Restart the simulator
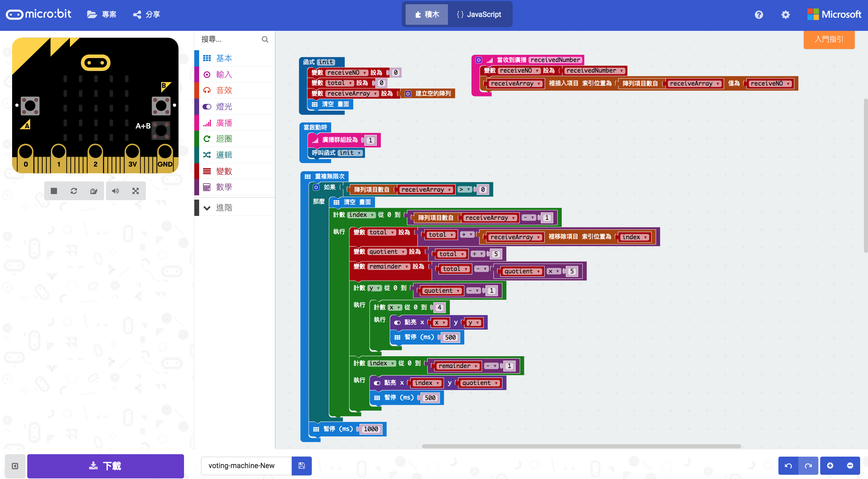 click(74, 191)
